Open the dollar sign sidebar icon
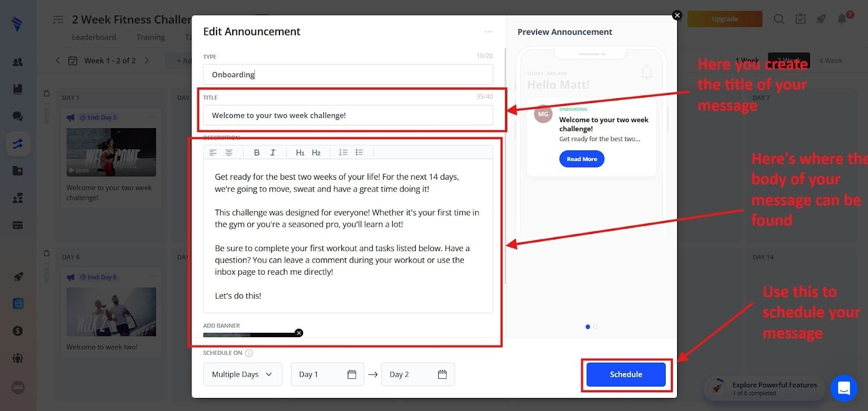868x411 pixels. (18, 331)
